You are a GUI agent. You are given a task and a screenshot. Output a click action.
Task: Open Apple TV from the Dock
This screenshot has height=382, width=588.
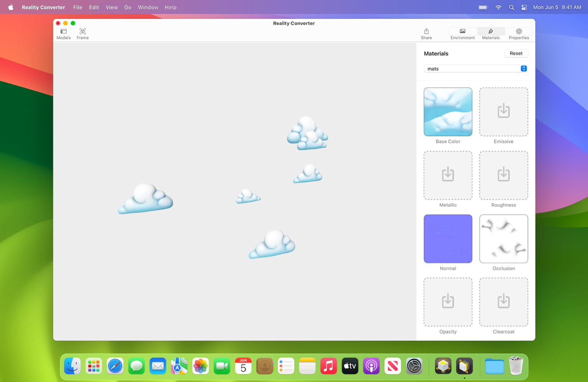(350, 366)
